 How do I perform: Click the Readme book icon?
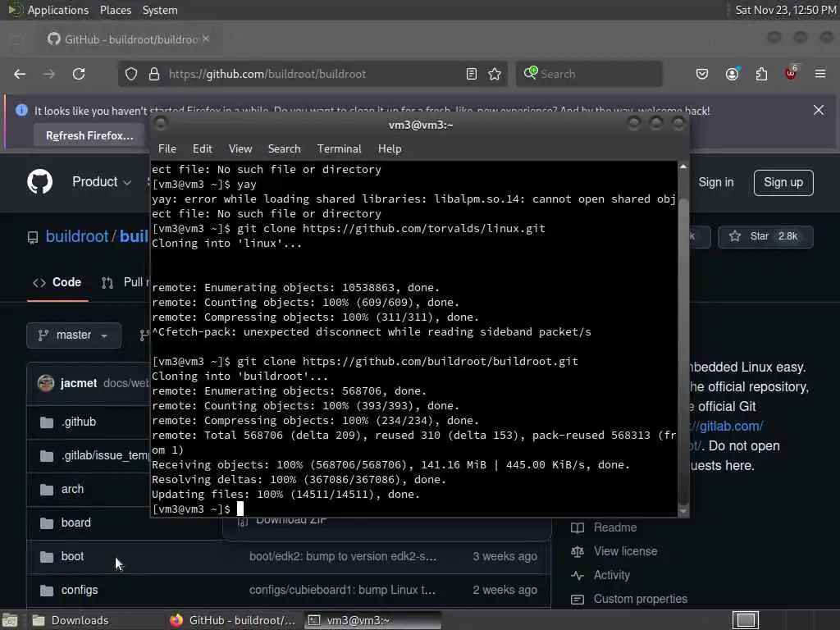click(x=577, y=527)
